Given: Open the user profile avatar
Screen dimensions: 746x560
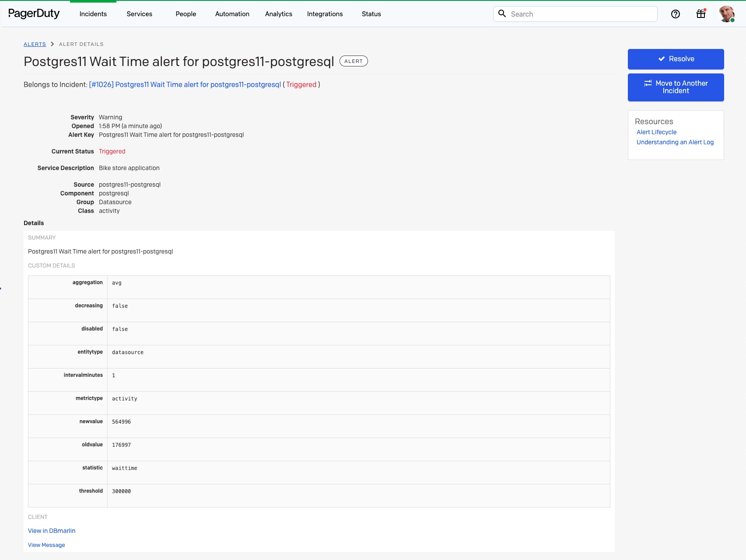Looking at the screenshot, I should [726, 14].
